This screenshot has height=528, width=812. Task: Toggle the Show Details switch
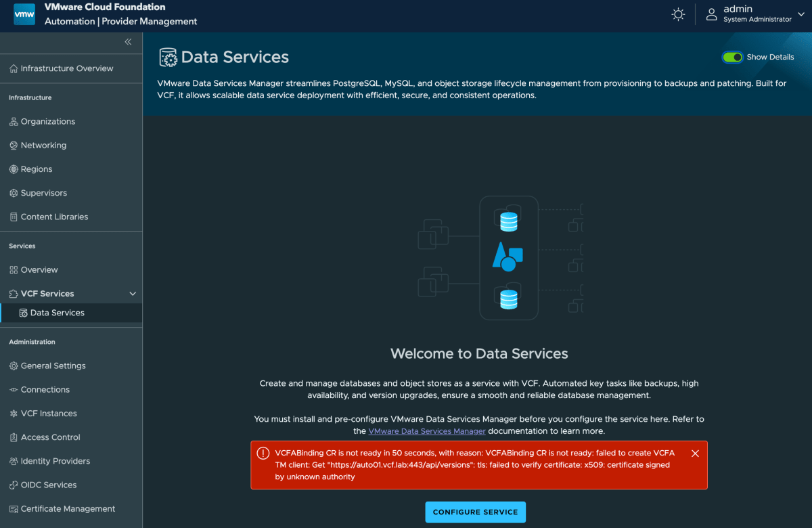pyautogui.click(x=733, y=57)
